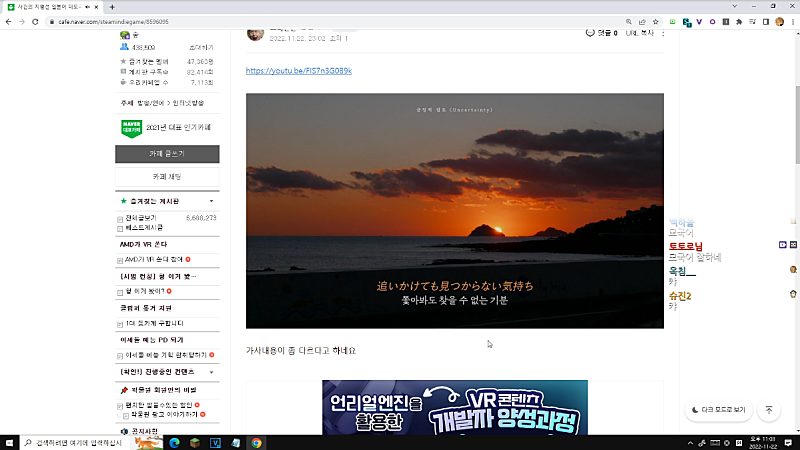Screen dimensions: 800x450
Task: Click the post author's profile picture
Action: pos(255,34)
